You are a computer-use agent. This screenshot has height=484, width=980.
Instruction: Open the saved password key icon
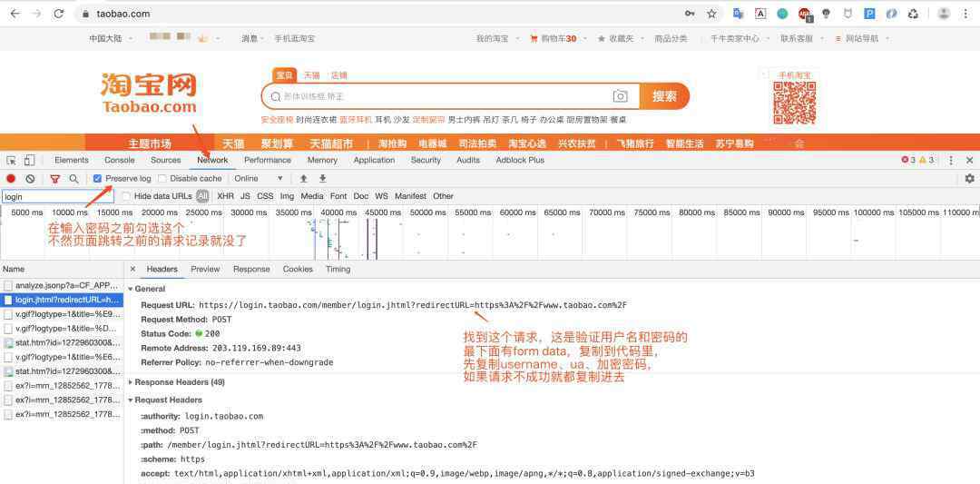click(x=690, y=14)
